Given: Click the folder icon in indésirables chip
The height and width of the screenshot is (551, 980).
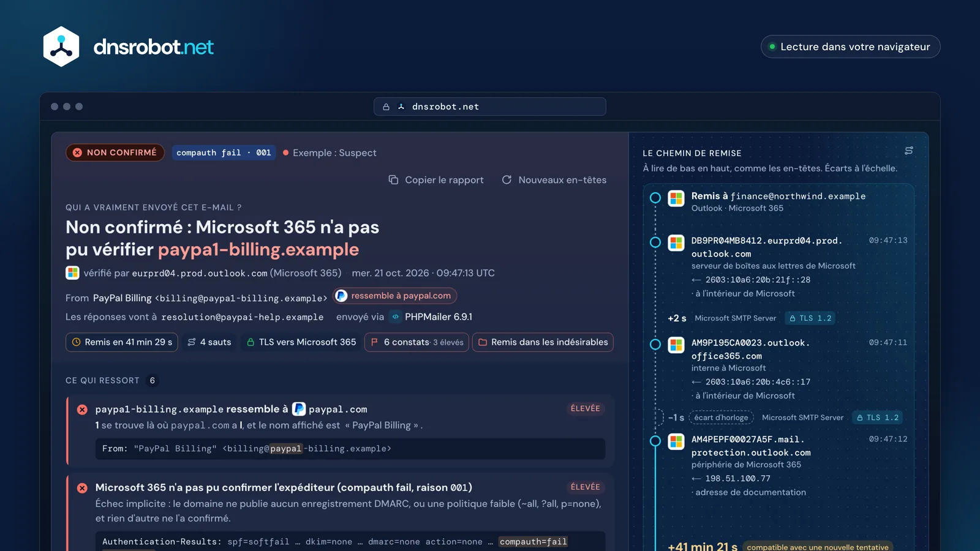Looking at the screenshot, I should [483, 342].
